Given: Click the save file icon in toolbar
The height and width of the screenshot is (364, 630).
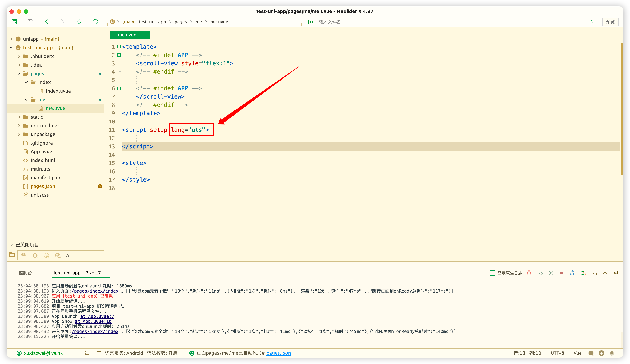Looking at the screenshot, I should pos(30,22).
